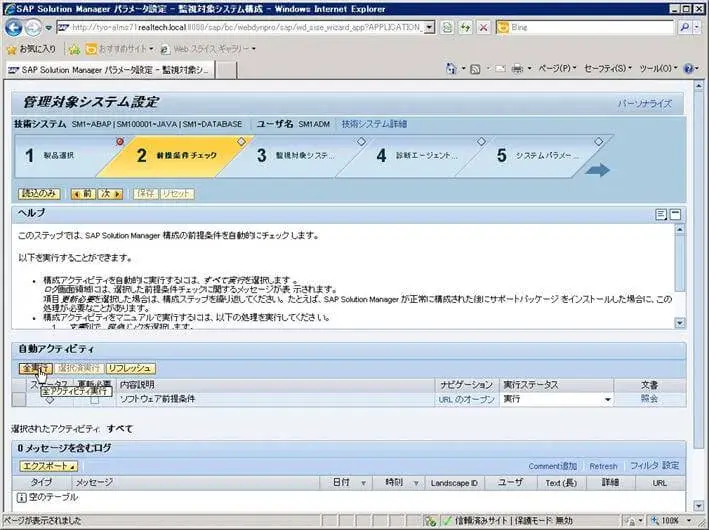Select the SAP Solution Manager browser tab
Viewport: 709px width, 530px height.
point(109,70)
